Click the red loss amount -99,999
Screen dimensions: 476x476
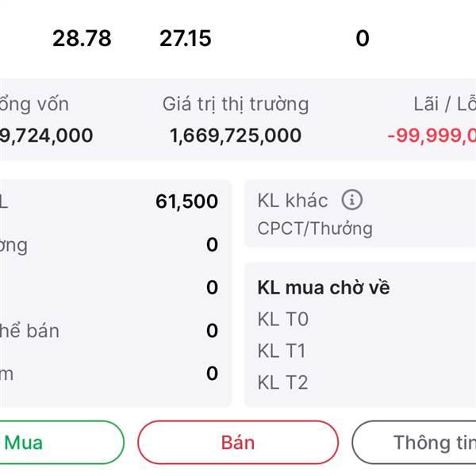click(x=432, y=136)
